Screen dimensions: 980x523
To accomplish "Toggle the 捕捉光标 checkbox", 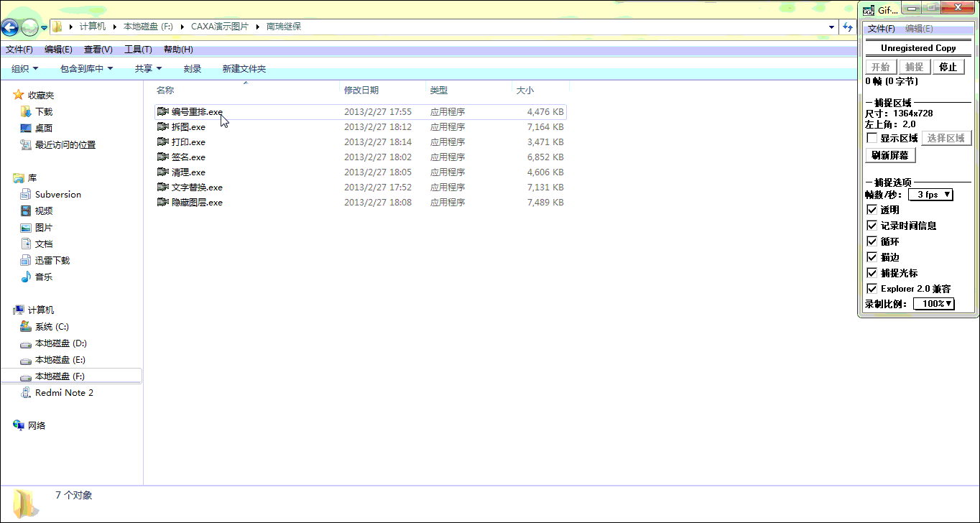I will pyautogui.click(x=872, y=273).
